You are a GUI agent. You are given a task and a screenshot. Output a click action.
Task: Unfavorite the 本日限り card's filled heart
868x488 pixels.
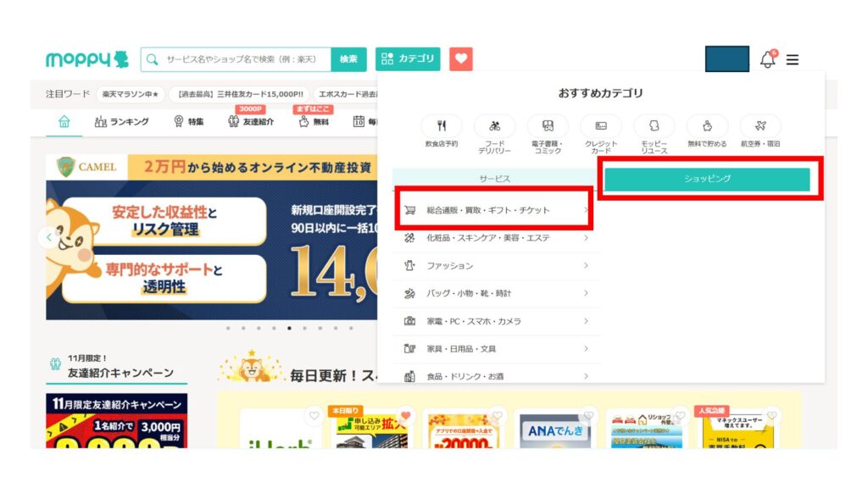click(x=405, y=416)
